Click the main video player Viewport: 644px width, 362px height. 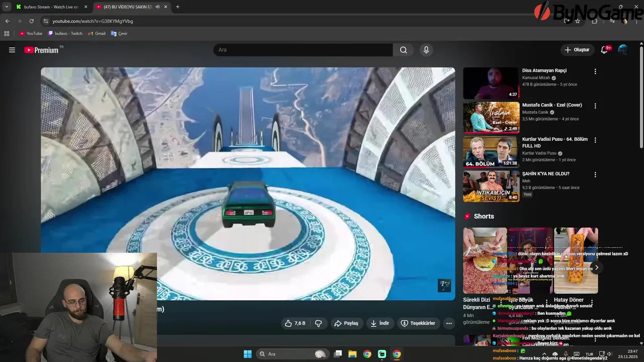point(248,184)
